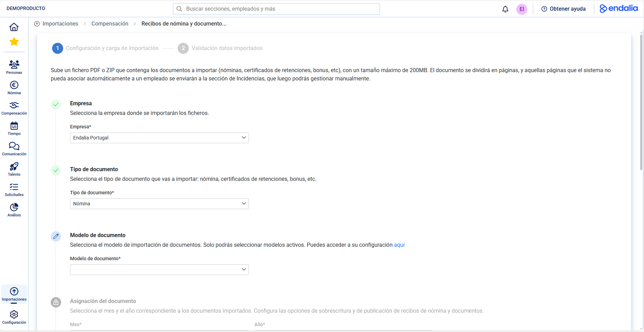Open the EI user avatar menu
This screenshot has height=332, width=644.
tap(522, 9)
